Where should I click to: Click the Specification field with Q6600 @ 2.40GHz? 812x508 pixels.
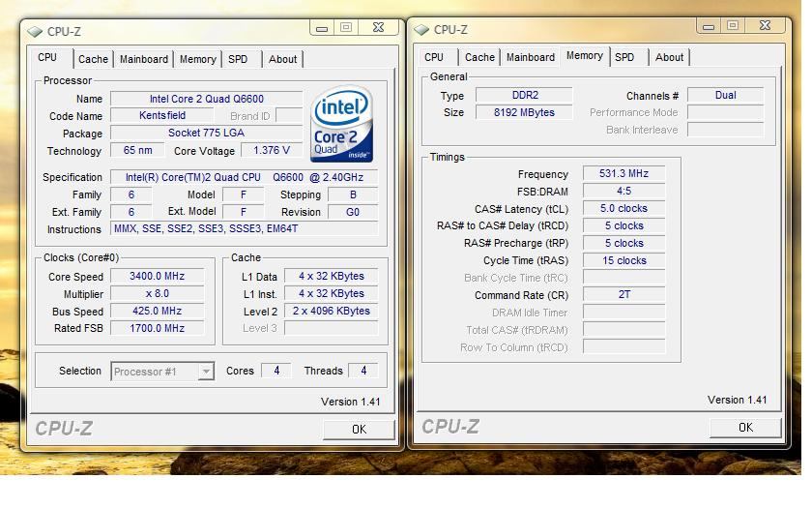[x=245, y=177]
